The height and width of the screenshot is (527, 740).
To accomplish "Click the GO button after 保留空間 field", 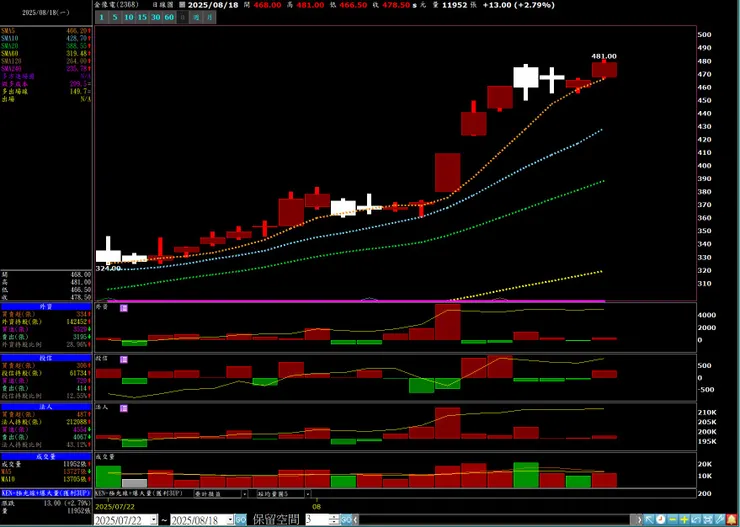I will [x=346, y=520].
